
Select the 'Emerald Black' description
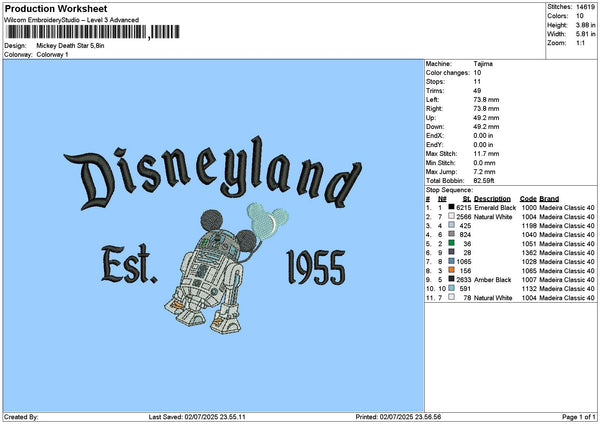click(x=495, y=208)
